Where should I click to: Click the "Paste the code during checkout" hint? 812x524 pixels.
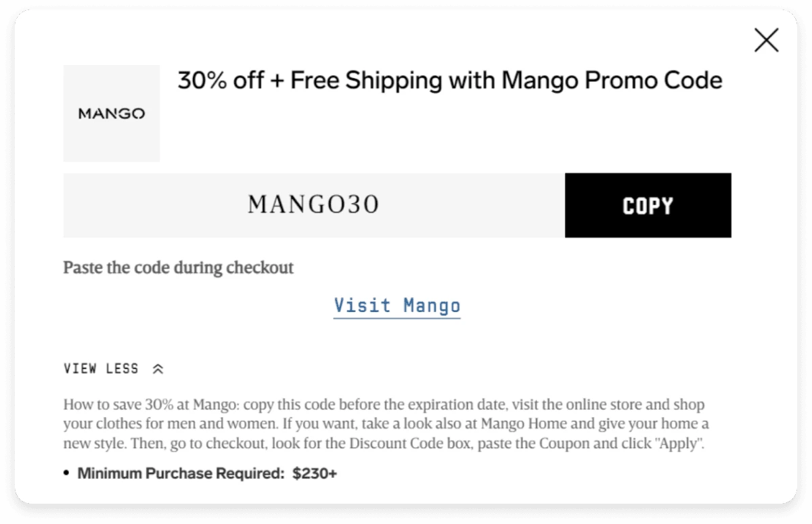(x=179, y=267)
